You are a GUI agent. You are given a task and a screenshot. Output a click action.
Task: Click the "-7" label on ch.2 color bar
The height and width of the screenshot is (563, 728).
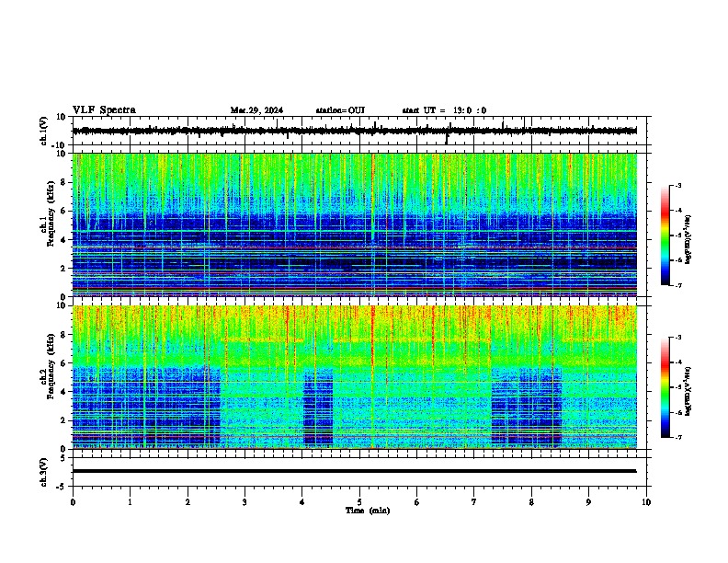point(678,437)
